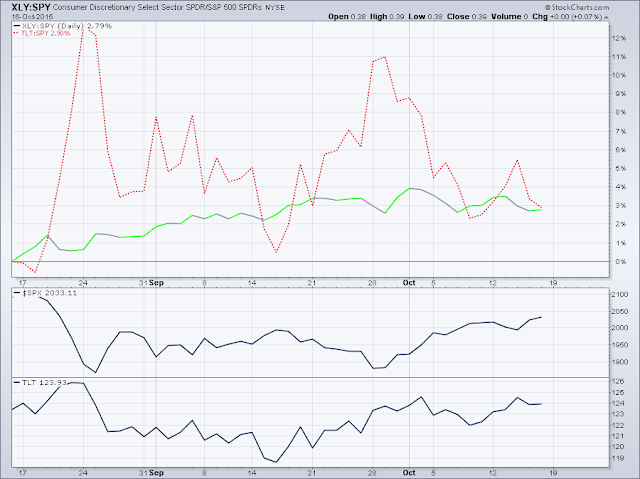Viewport: 640px width, 479px height.
Task: Click the 'Open 0.38' value
Action: click(x=347, y=17)
